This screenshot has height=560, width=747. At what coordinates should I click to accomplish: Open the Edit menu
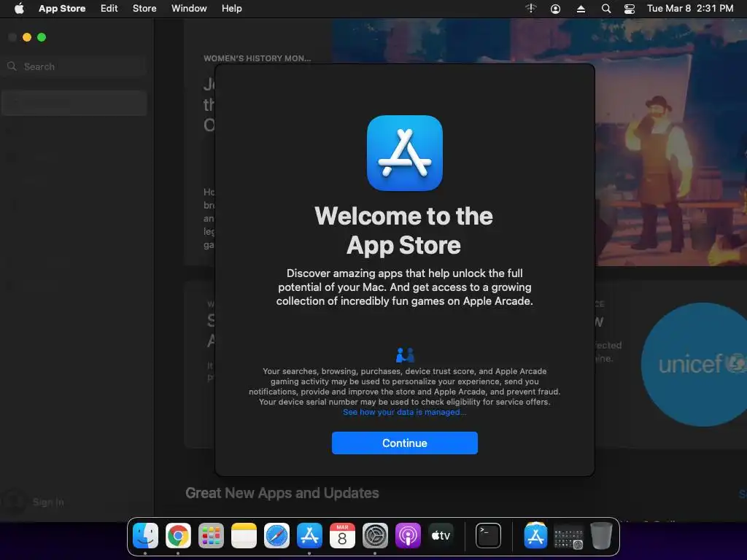(109, 9)
